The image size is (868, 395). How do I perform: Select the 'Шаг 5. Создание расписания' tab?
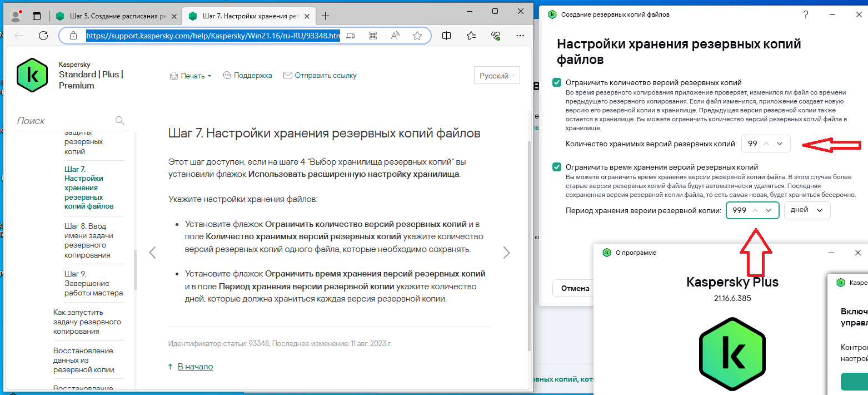tap(117, 16)
